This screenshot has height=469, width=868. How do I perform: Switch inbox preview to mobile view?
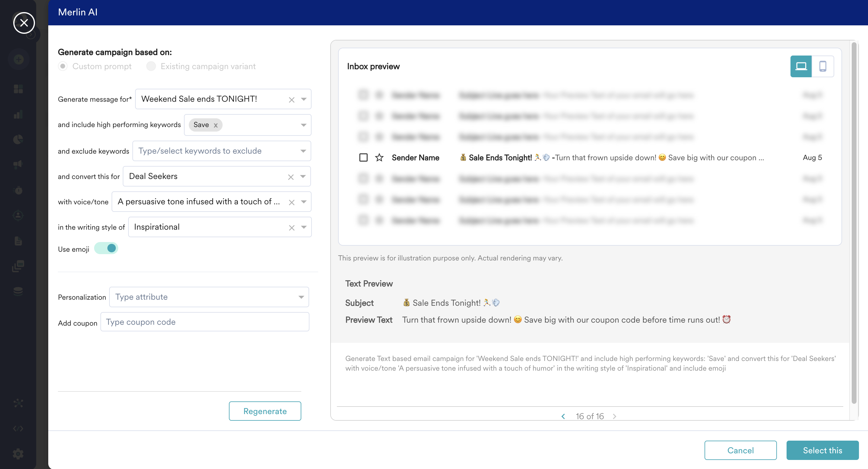coord(822,66)
